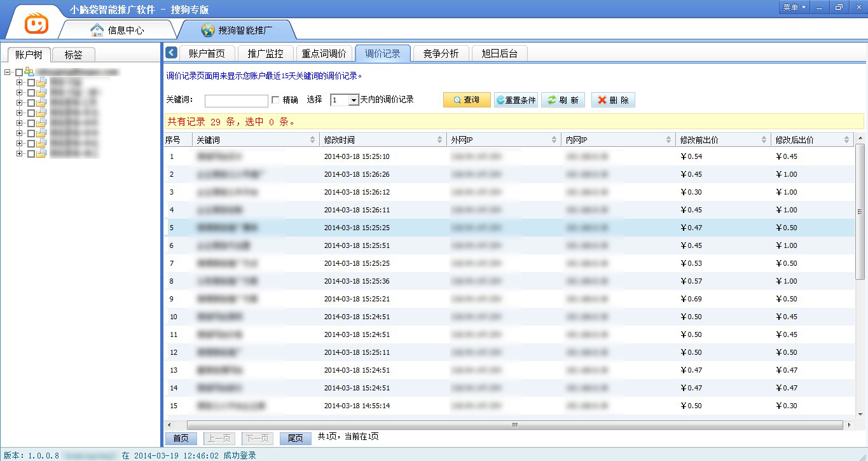Open the days selection dropdown
The height and width of the screenshot is (461, 868).
pos(354,100)
